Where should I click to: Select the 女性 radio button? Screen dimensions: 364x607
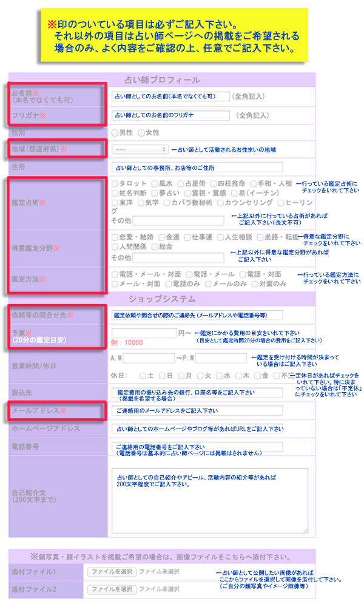pyautogui.click(x=142, y=132)
